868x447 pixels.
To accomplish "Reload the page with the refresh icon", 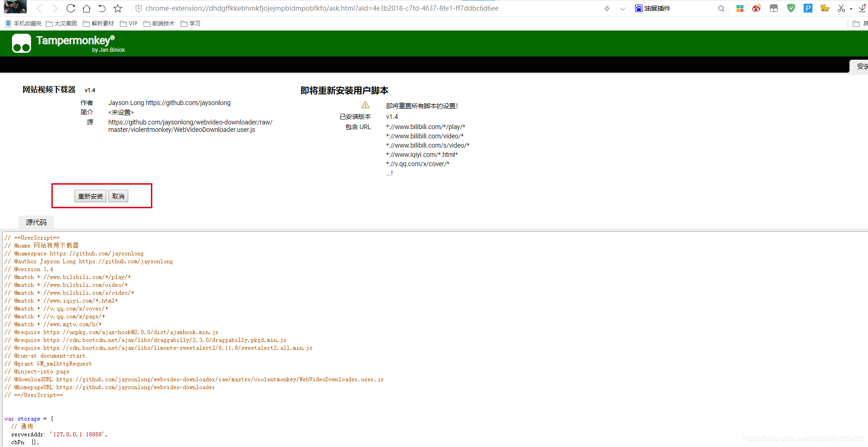I will coord(71,8).
